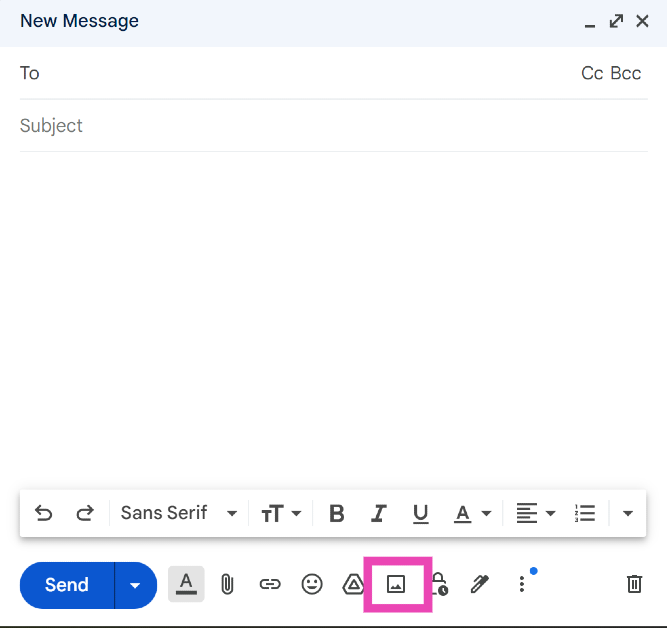The width and height of the screenshot is (667, 628).
Task: Open the text size dropdown
Action: tap(281, 513)
